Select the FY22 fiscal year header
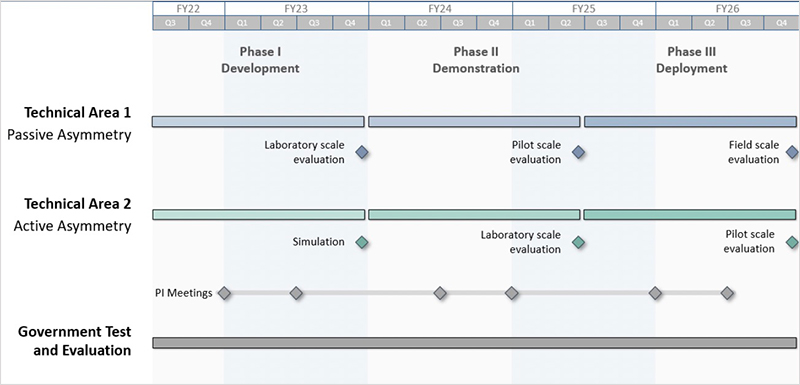This screenshot has height=385, width=800. [188, 8]
